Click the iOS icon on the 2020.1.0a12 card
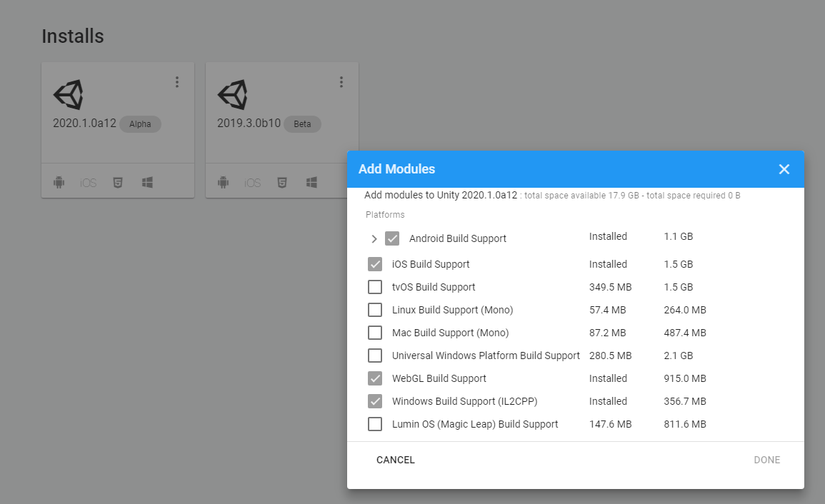825x504 pixels. point(89,183)
